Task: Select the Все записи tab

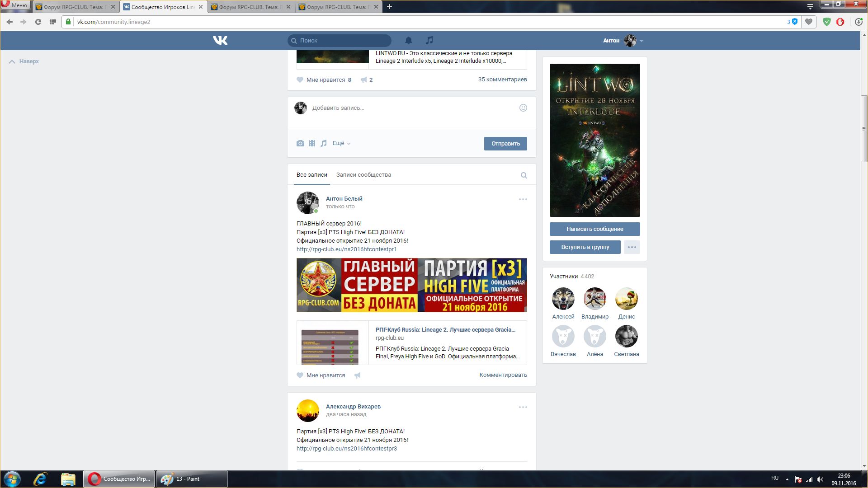Action: [x=311, y=175]
